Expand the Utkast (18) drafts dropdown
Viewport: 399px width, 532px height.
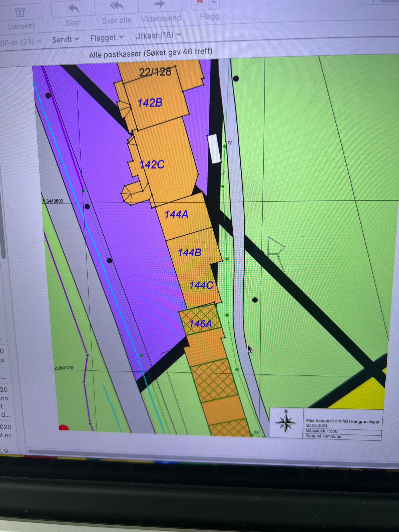pos(158,36)
